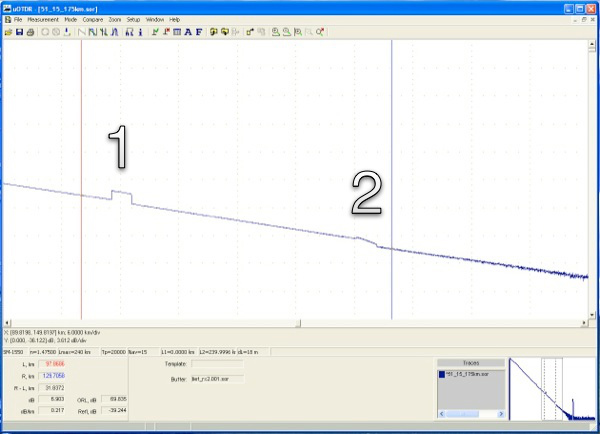Click the info "i" toolbar icon
This screenshot has height=434, width=600.
[141, 32]
